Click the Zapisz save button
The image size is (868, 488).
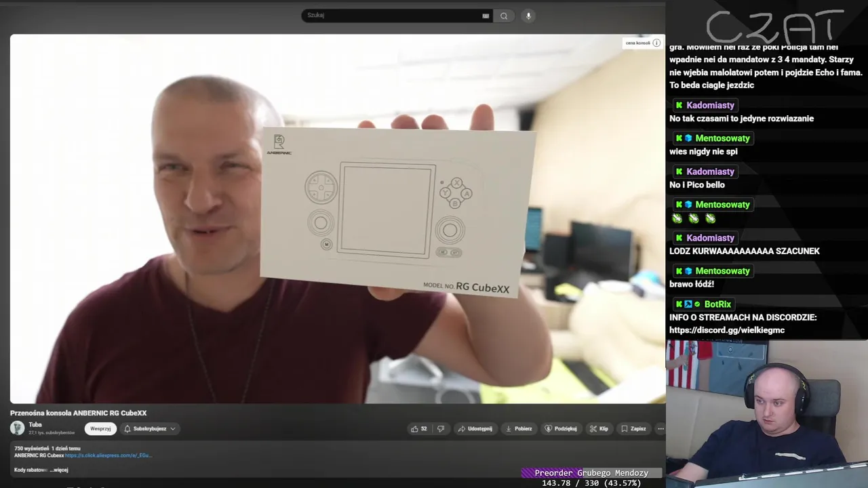(x=633, y=428)
